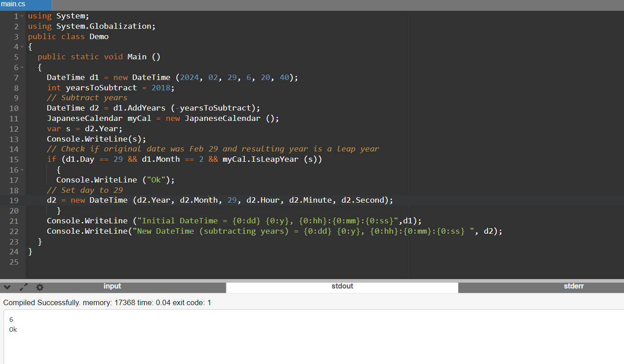Click the 'var s = d2.Year;' line
624x364 pixels.
click(x=85, y=129)
